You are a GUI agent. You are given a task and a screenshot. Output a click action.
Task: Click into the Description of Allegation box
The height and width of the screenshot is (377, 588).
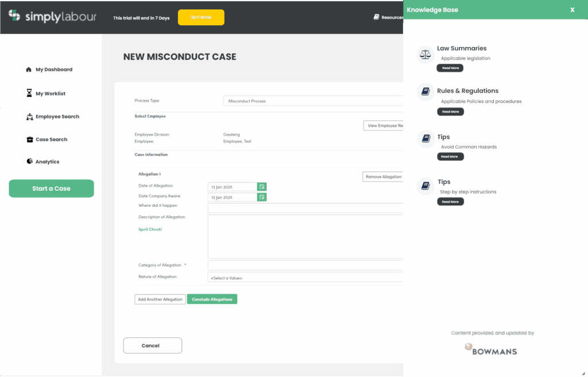pyautogui.click(x=305, y=237)
